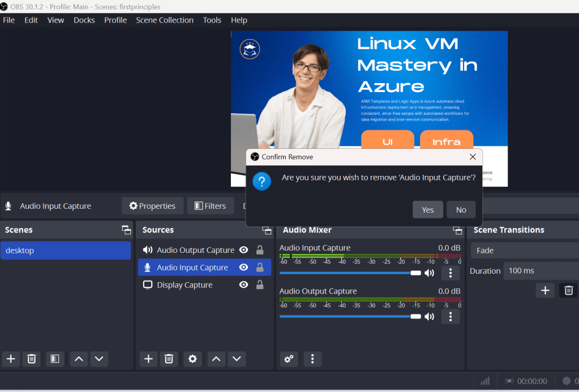The height and width of the screenshot is (392, 579).
Task: Hide the Audio Output Capture source
Action: [244, 250]
